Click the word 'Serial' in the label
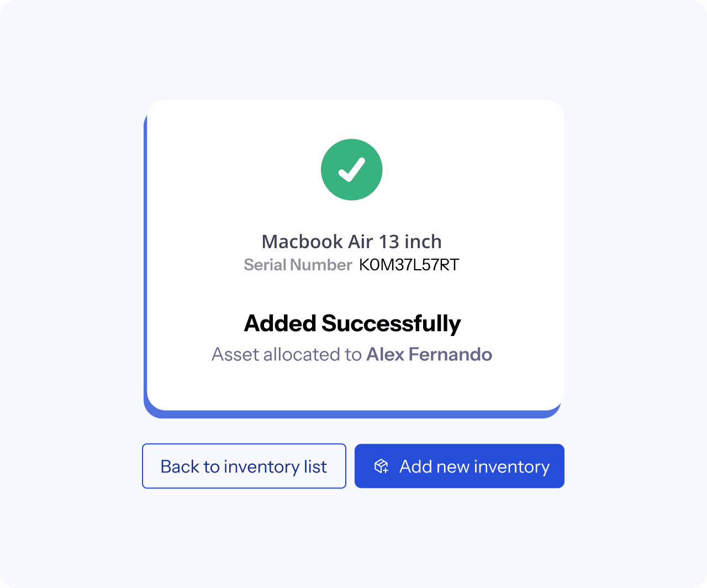The image size is (707, 588). [x=265, y=265]
